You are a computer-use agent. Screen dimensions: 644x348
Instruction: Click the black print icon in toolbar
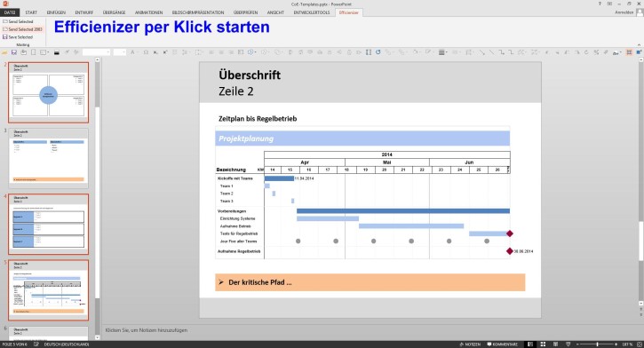pyautogui.click(x=57, y=52)
